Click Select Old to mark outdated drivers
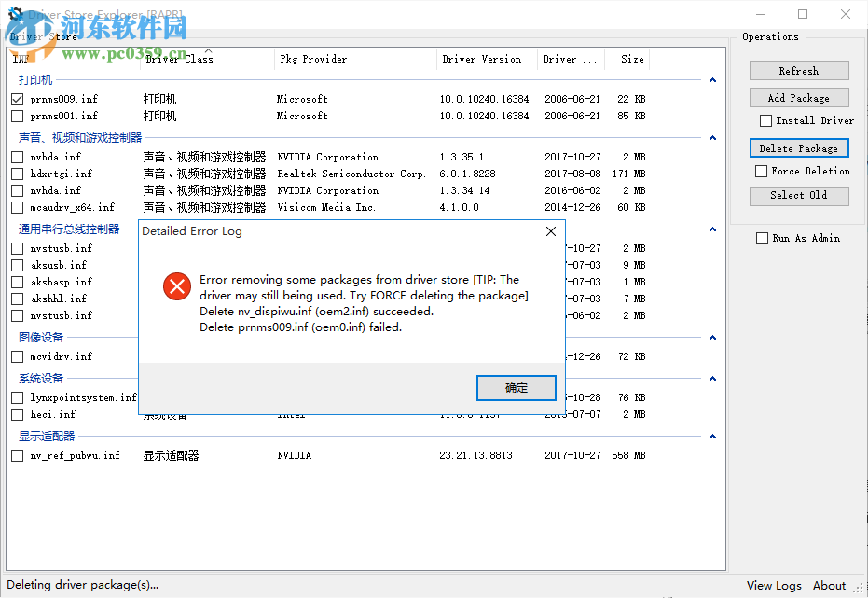The height and width of the screenshot is (598, 868). coord(799,196)
